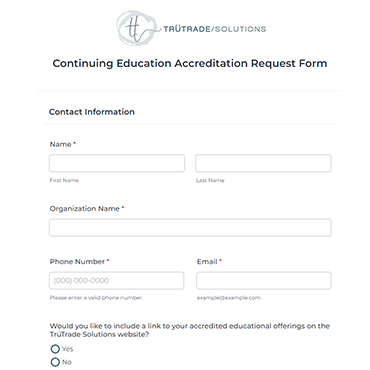Click the Last Name sublabel text
Image resolution: width=370 pixels, height=370 pixels.
(210, 180)
